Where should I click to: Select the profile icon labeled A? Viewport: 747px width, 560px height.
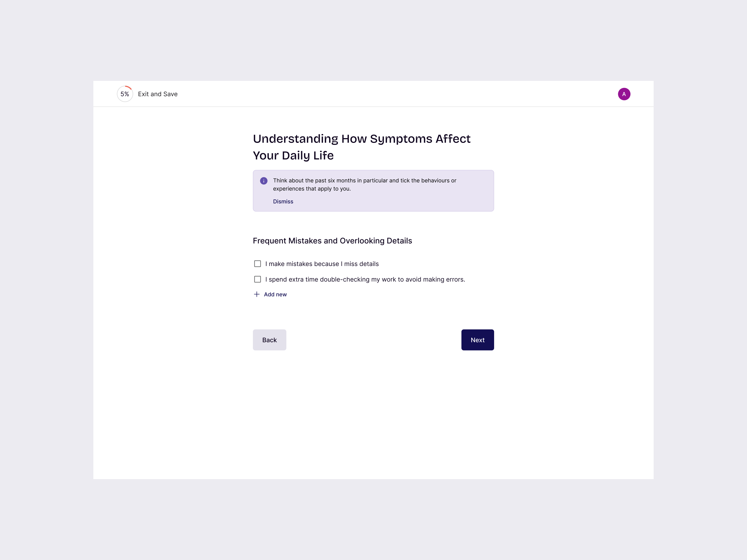(x=624, y=94)
